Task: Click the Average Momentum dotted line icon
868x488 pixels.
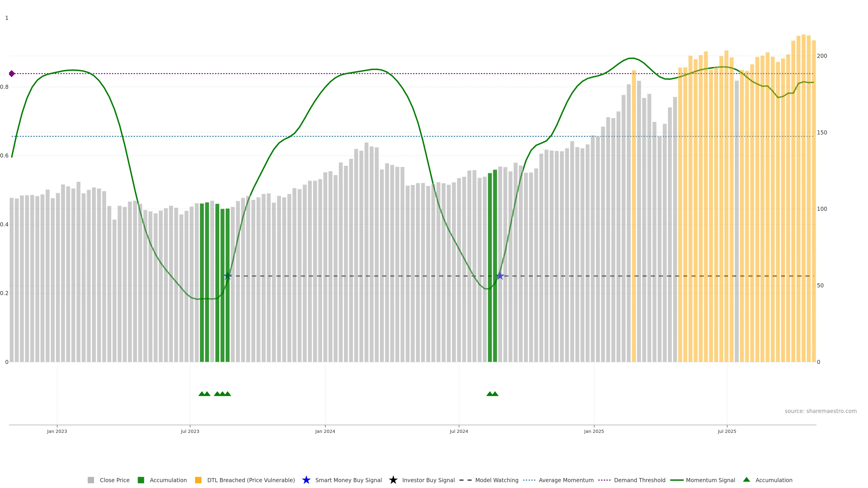Action: [x=529, y=480]
